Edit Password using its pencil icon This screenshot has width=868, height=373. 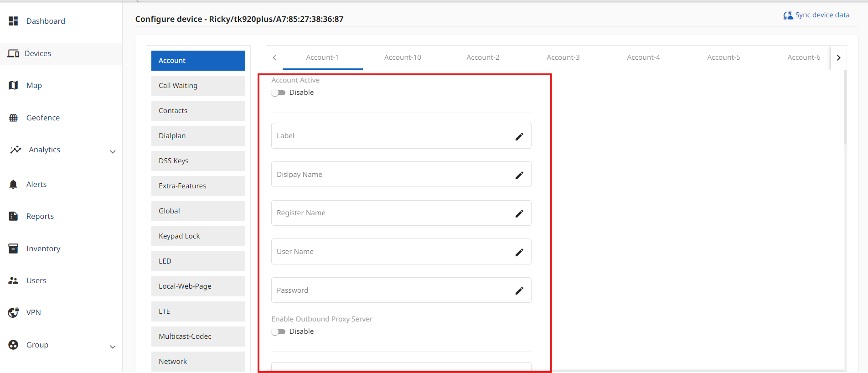[x=519, y=290]
